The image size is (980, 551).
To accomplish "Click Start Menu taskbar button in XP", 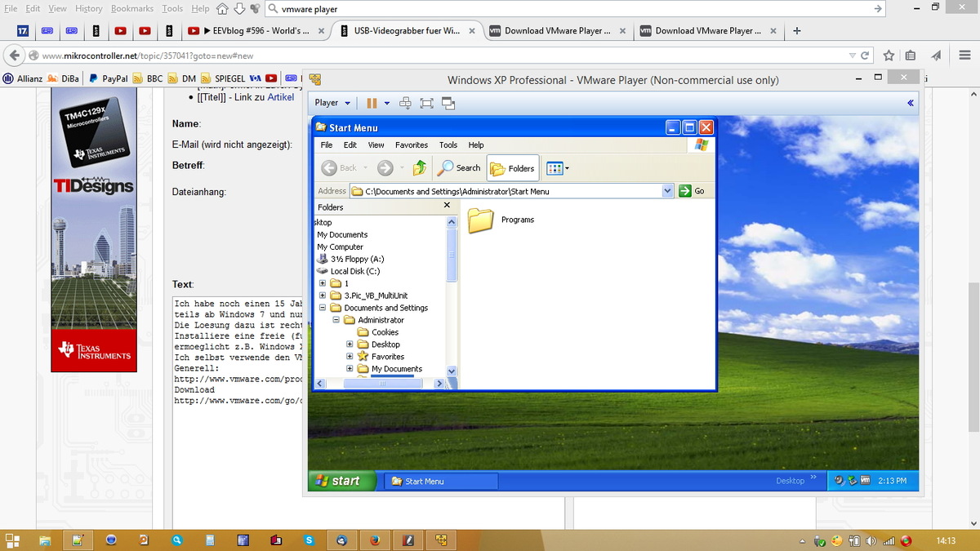I will 441,482.
